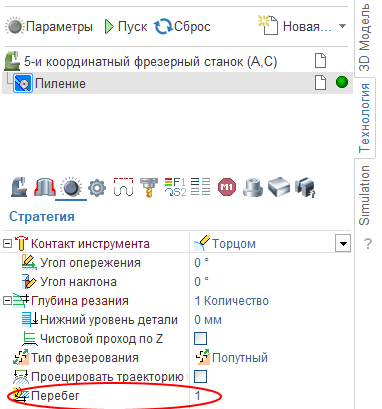Edit the Нижний уровень детали value 0 мм

pos(208,320)
